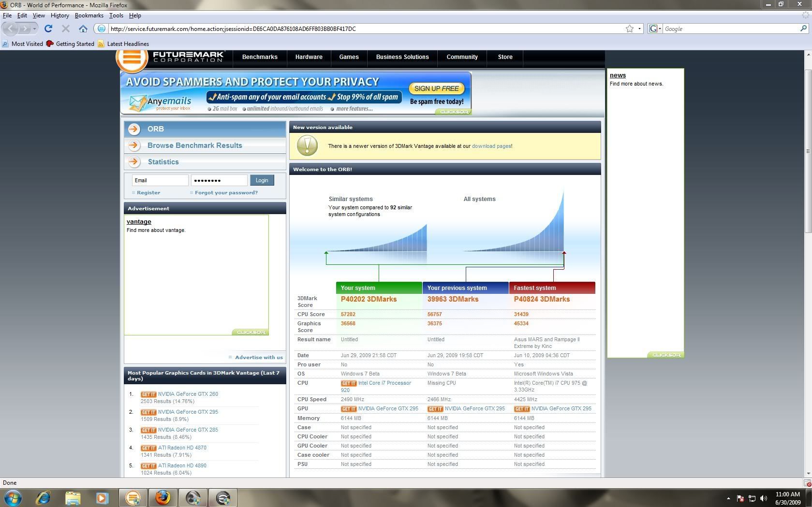This screenshot has width=812, height=507.
Task: Click the address bar URL
Action: (x=233, y=29)
